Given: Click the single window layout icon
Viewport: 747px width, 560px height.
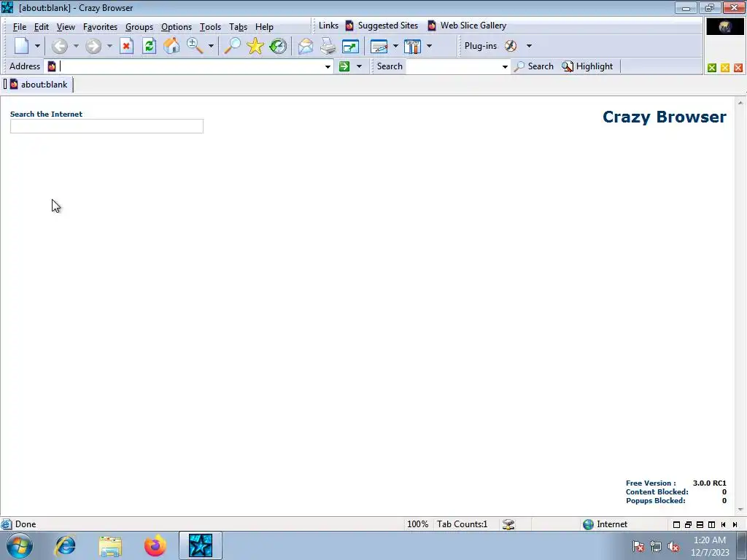Looking at the screenshot, I should [676, 525].
